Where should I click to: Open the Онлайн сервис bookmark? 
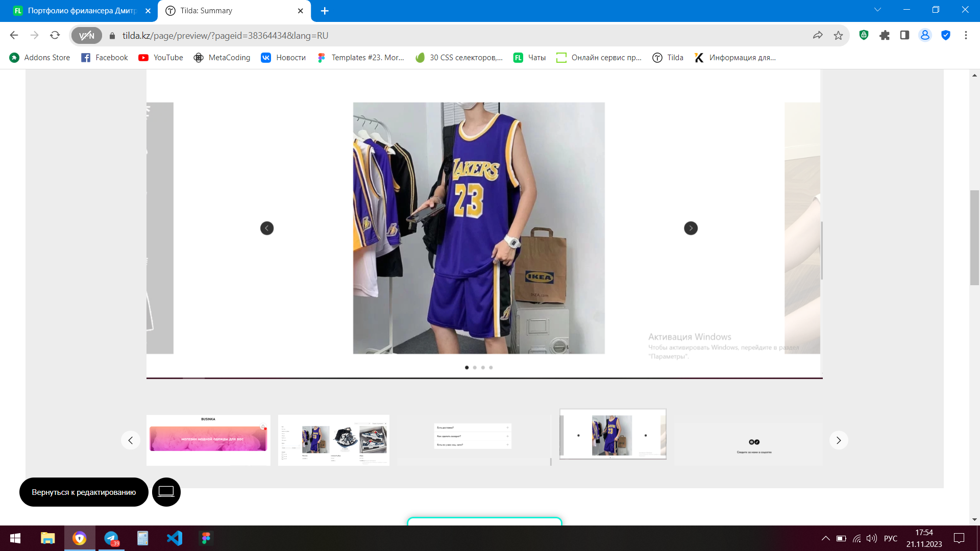pyautogui.click(x=599, y=58)
